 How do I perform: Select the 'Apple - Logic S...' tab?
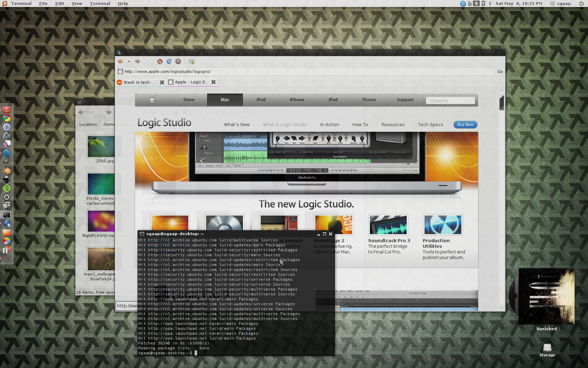[x=192, y=82]
